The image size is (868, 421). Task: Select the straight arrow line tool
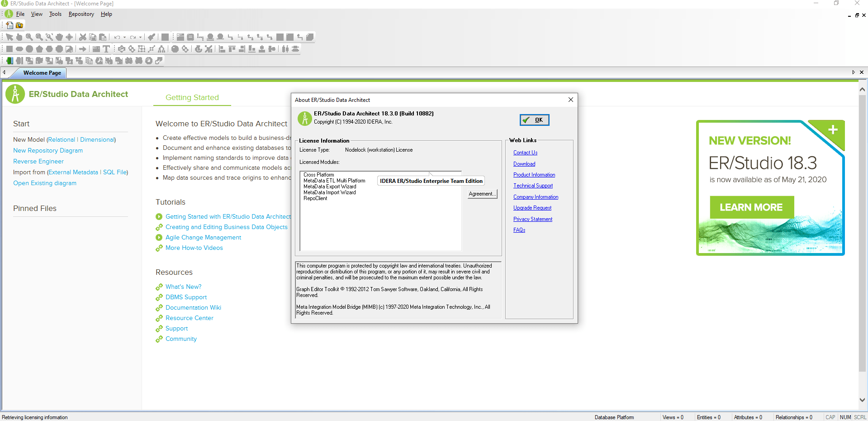(82, 49)
